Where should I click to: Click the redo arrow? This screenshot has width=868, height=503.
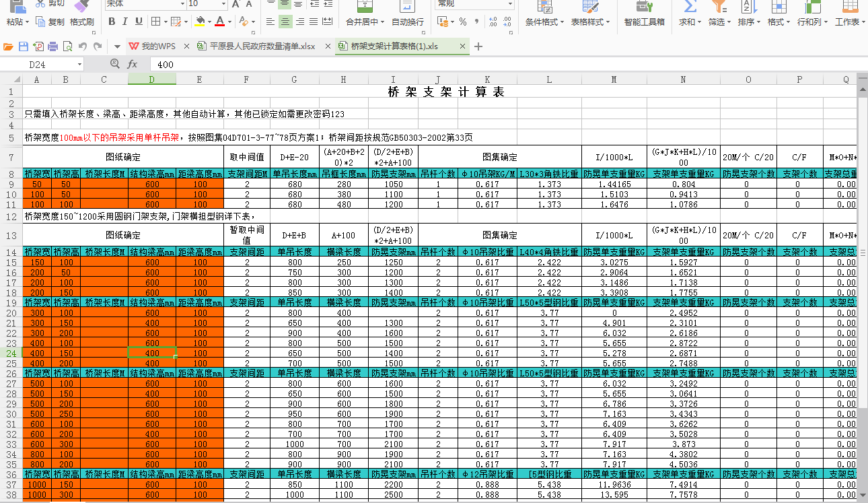[x=98, y=46]
